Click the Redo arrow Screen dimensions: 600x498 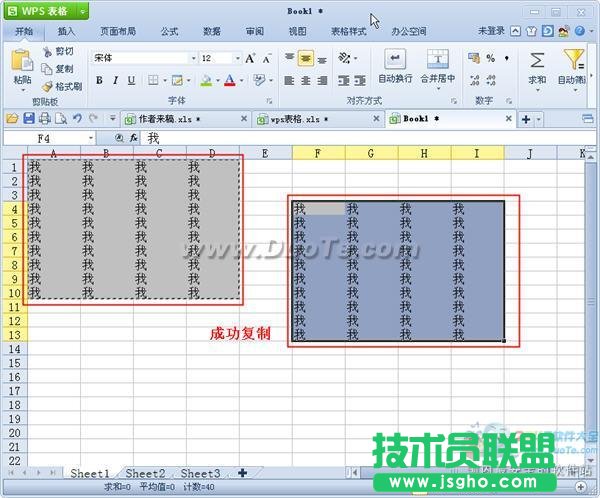[x=93, y=119]
